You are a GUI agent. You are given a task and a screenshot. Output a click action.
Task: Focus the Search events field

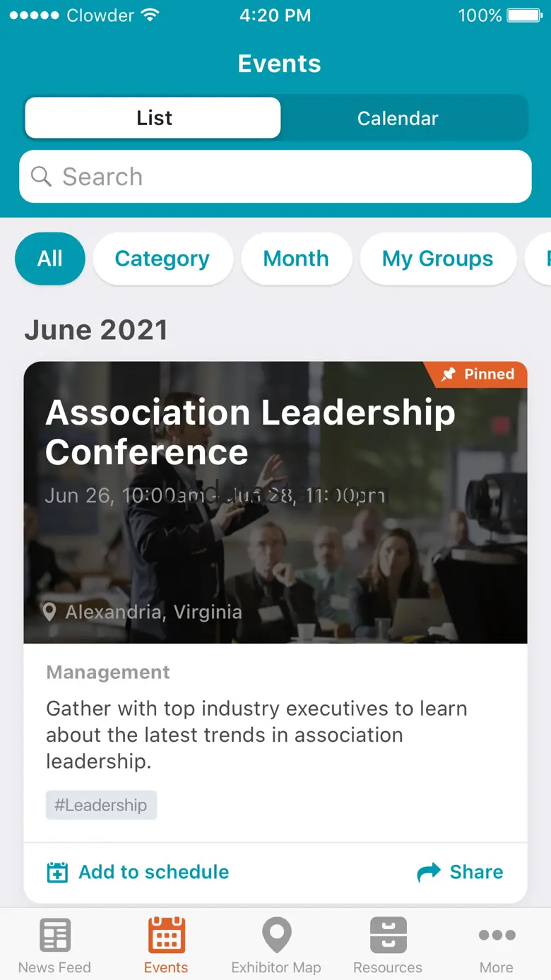(283, 177)
